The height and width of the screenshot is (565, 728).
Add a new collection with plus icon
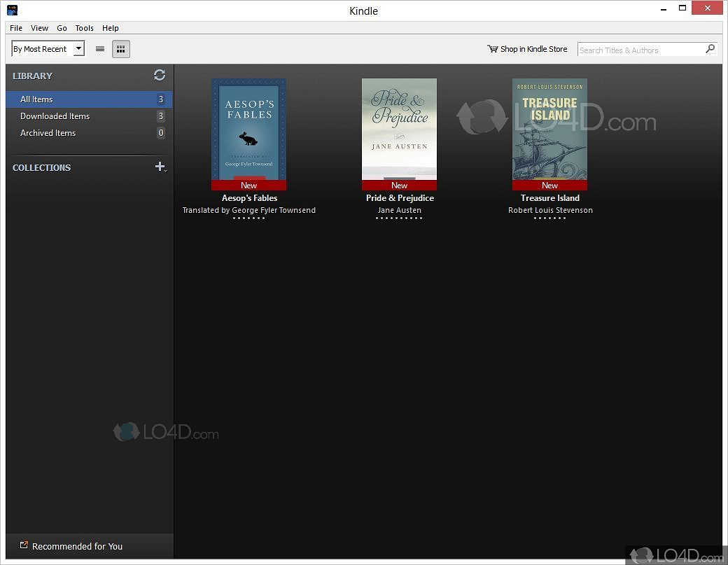(160, 167)
